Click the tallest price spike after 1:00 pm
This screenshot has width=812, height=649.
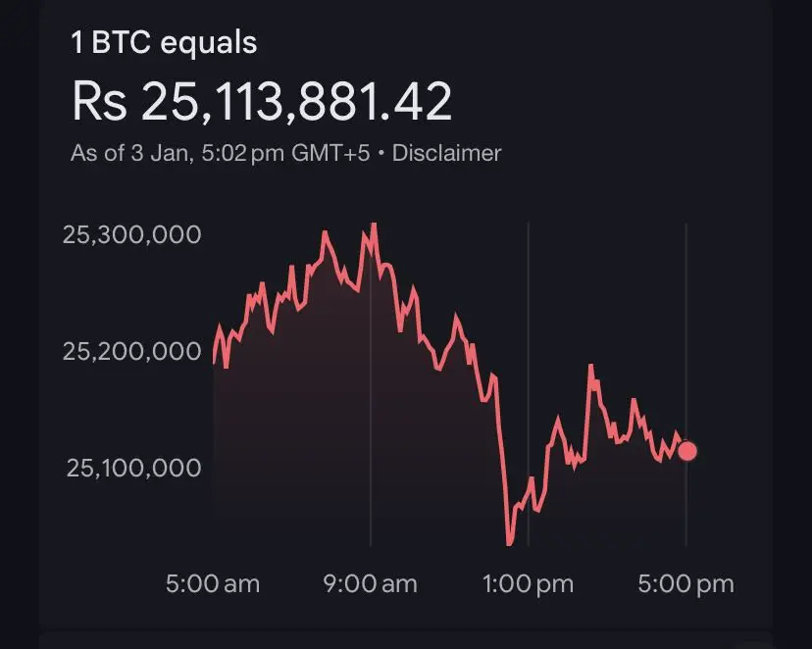click(x=591, y=366)
